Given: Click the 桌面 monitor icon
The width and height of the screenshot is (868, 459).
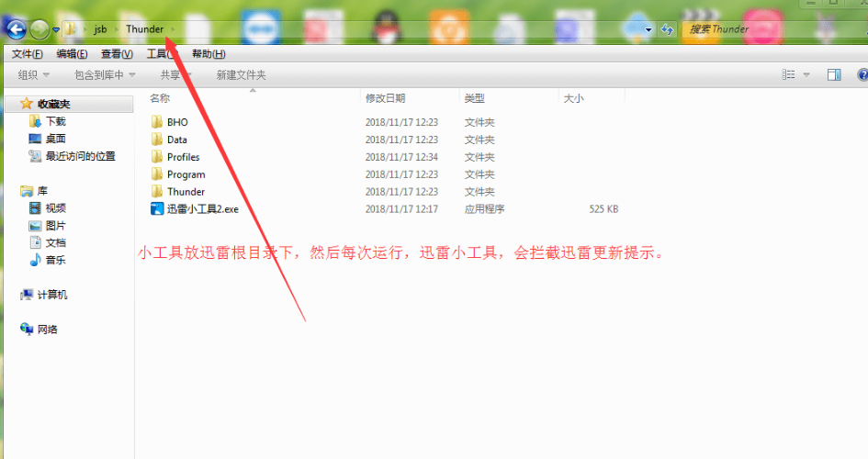Looking at the screenshot, I should pyautogui.click(x=35, y=139).
